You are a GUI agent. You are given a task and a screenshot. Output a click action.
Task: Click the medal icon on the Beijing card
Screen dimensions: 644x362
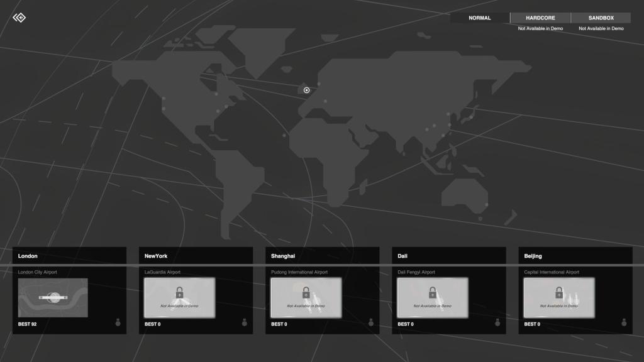point(624,323)
